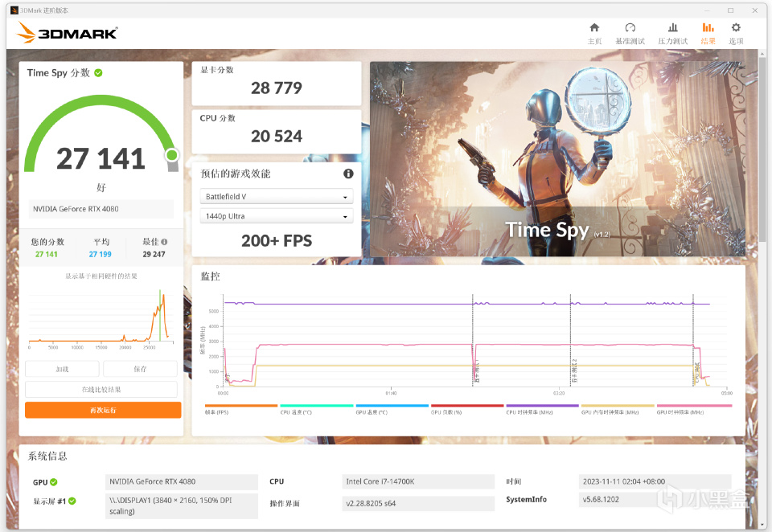Click the overall score 27 141
The height and width of the screenshot is (532, 772).
[101, 158]
